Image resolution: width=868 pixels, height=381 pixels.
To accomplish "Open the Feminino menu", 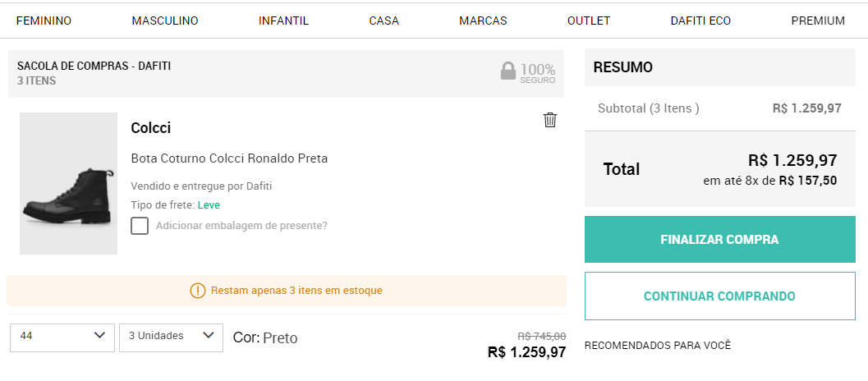I will (44, 21).
